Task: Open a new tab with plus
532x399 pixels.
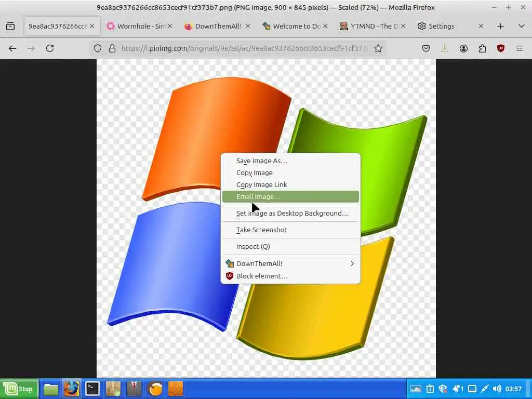Action: tap(500, 26)
